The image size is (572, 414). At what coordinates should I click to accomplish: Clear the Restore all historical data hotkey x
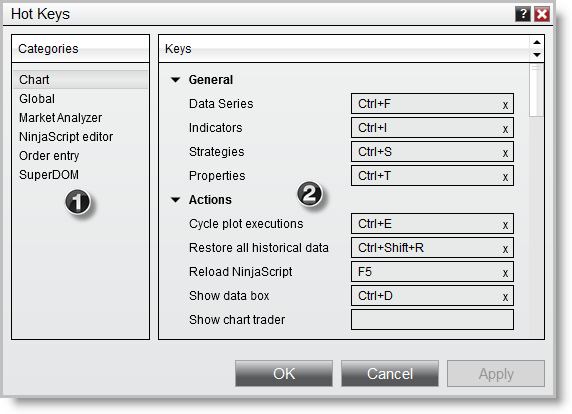click(505, 249)
